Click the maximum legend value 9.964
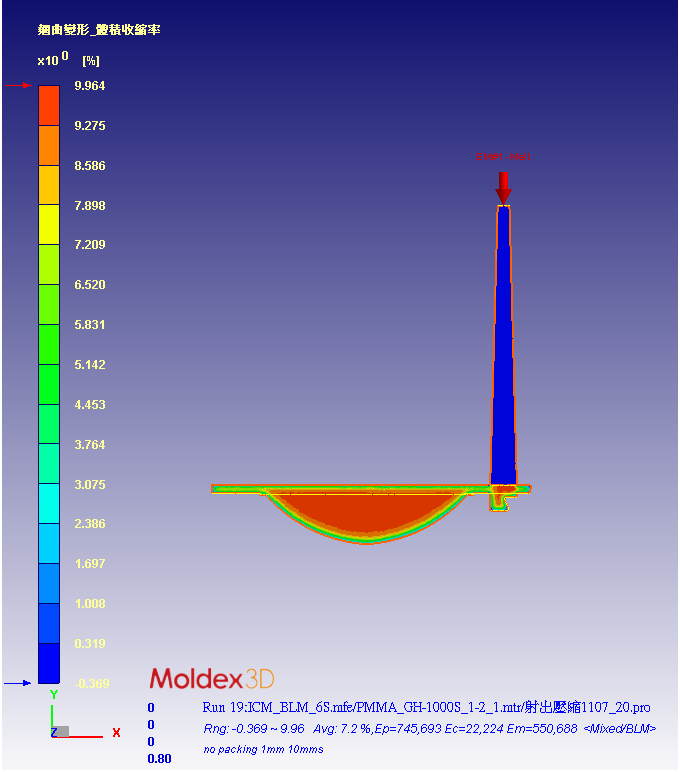Image resolution: width=680 pixels, height=772 pixels. coord(90,86)
